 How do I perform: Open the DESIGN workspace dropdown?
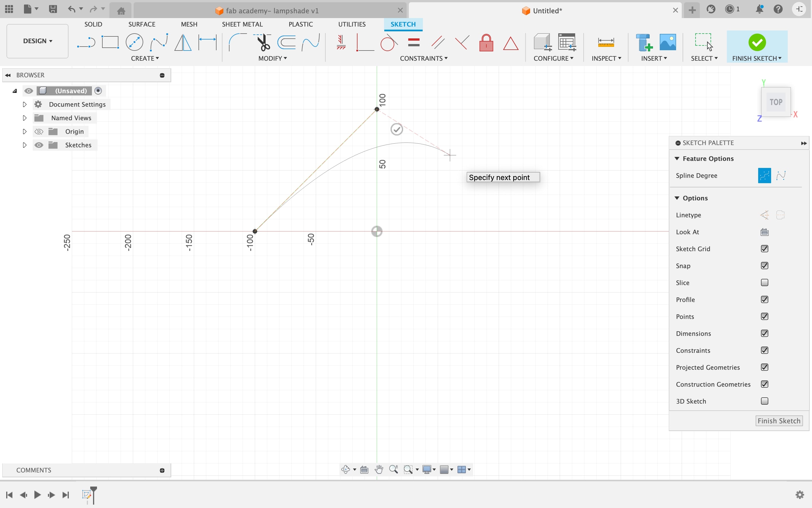click(37, 41)
